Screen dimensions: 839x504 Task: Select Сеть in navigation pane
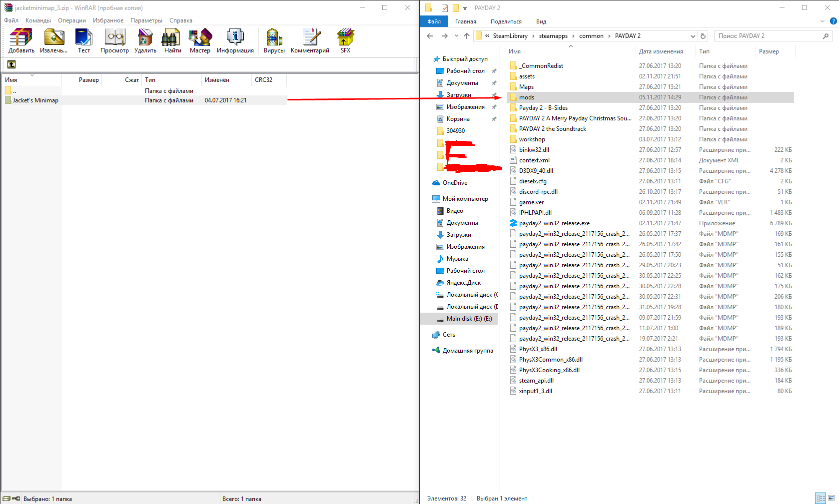[x=449, y=335]
